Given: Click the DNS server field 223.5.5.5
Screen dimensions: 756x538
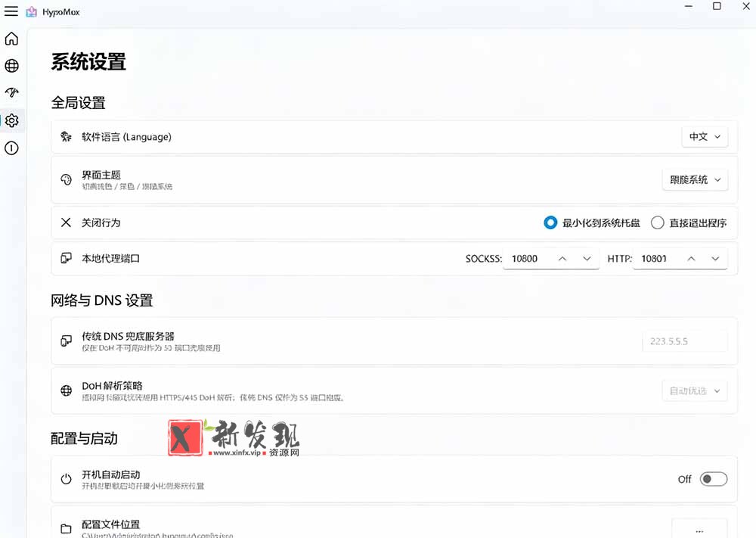Looking at the screenshot, I should [x=685, y=341].
